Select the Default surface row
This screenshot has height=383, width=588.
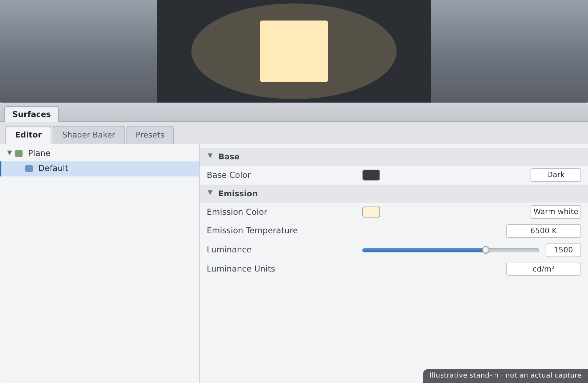(x=99, y=169)
